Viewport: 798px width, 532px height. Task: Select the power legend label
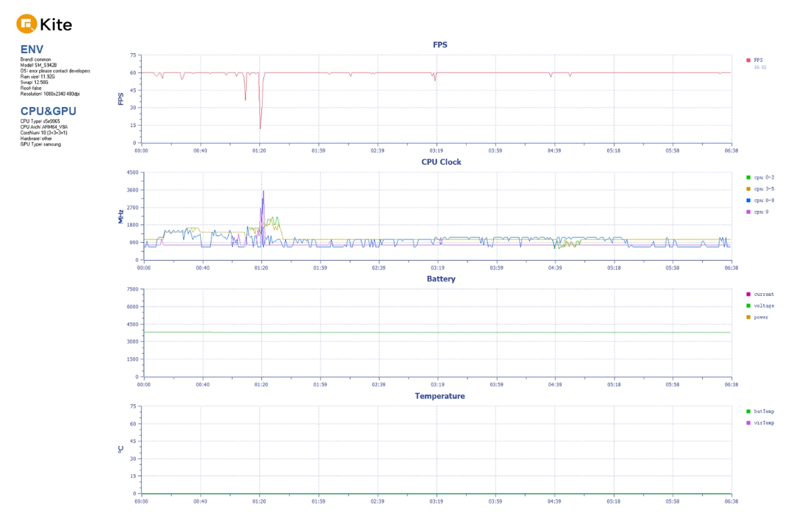761,317
